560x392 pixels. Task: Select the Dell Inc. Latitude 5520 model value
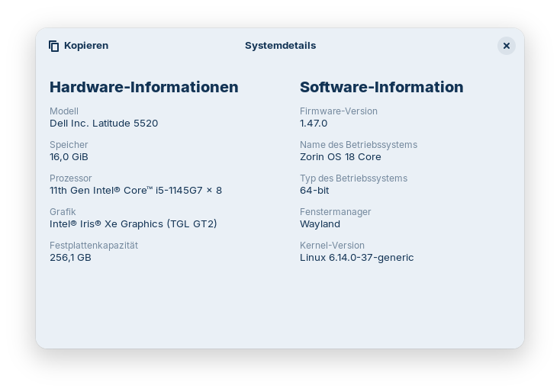click(x=104, y=123)
